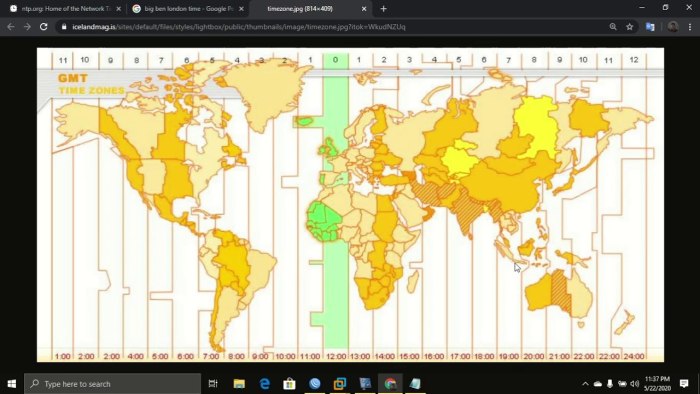
Task: Open the OneDrive cloud tray icon
Action: (598, 384)
